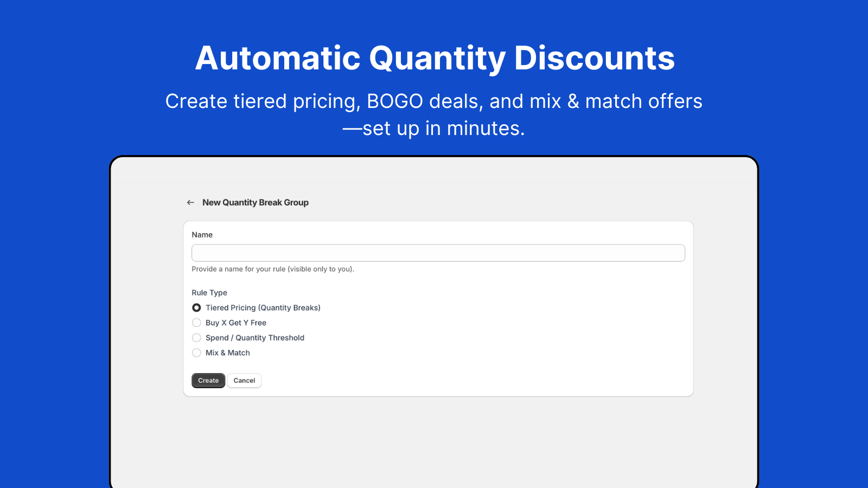The image size is (868, 488).
Task: Enable the Mix & Match radio button
Action: (x=196, y=353)
